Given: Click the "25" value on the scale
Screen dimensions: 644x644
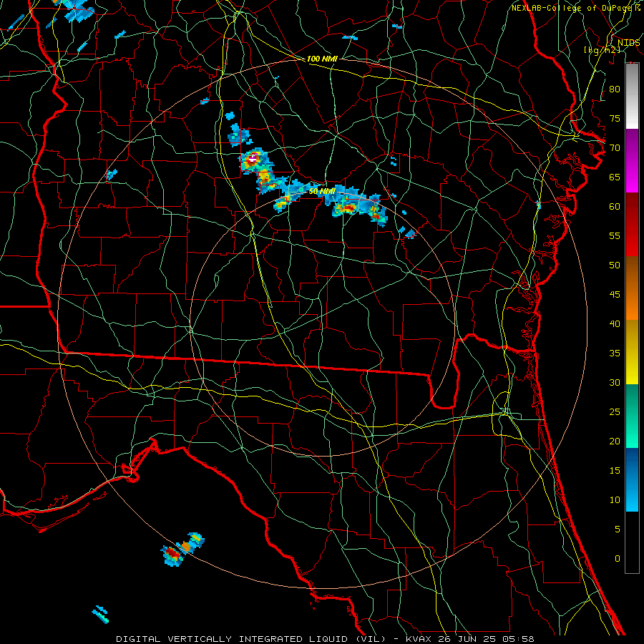Looking at the screenshot, I should click(615, 411).
